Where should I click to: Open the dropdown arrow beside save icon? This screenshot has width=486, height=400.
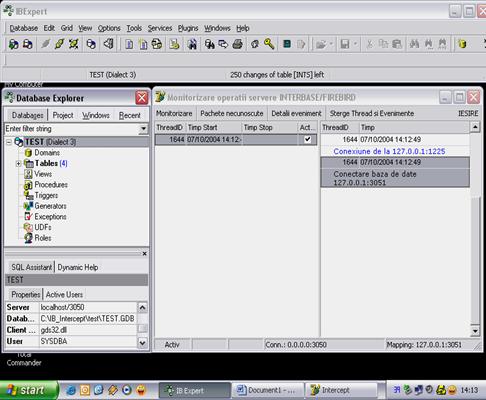coord(355,44)
